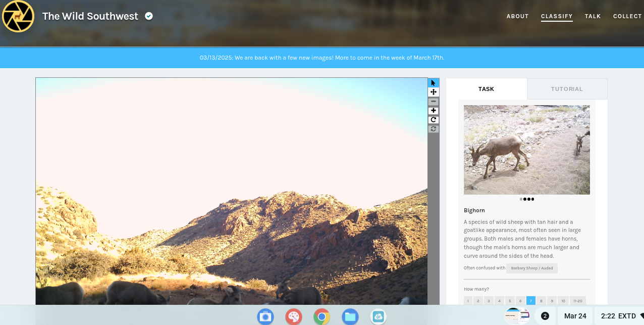
Task: Choose 8 for How many
Action: click(x=542, y=301)
